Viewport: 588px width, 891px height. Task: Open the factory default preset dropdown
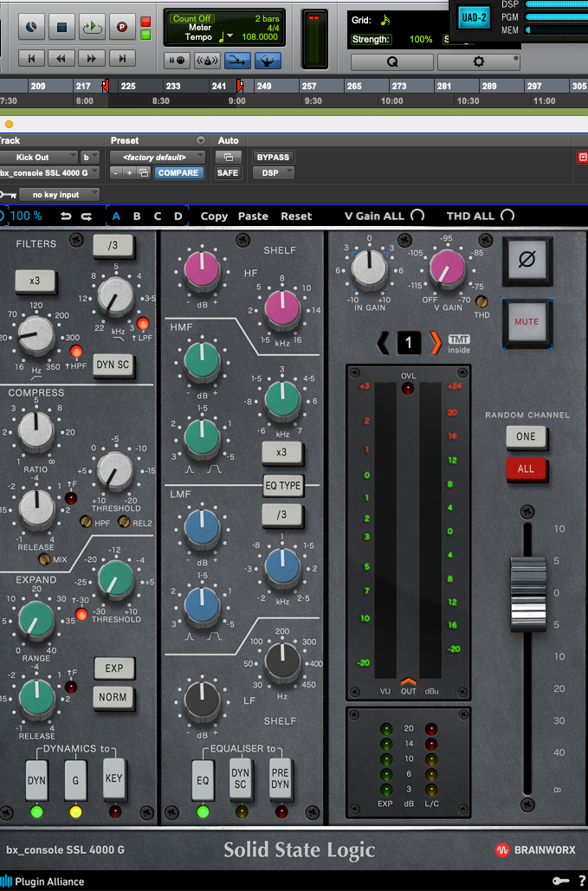tap(157, 157)
